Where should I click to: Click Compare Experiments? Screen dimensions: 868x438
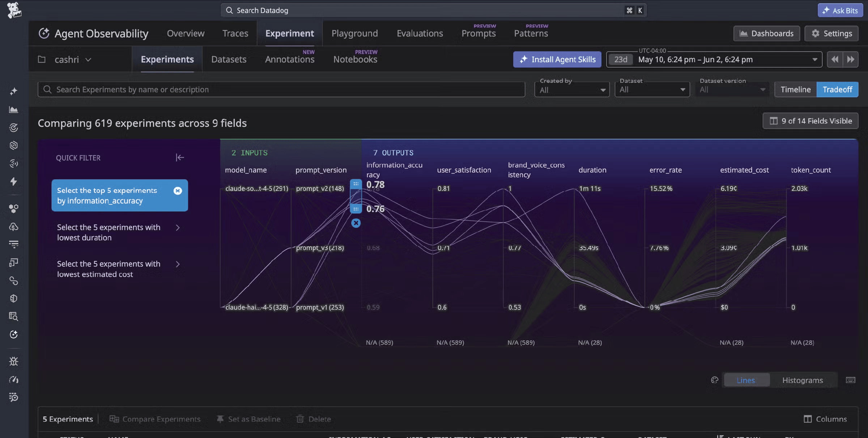point(155,419)
